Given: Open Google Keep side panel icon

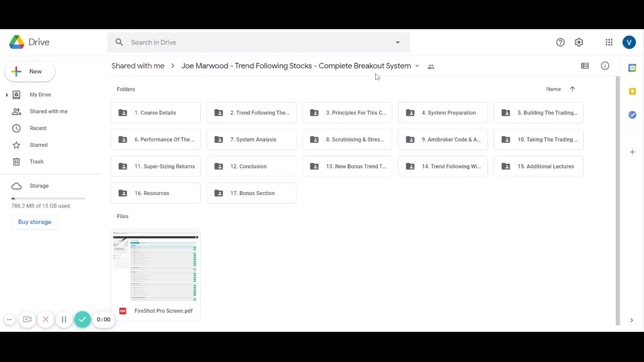Looking at the screenshot, I should coord(632,91).
